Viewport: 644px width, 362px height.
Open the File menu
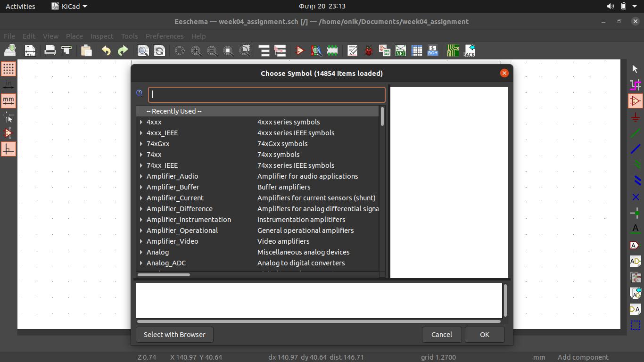click(9, 36)
